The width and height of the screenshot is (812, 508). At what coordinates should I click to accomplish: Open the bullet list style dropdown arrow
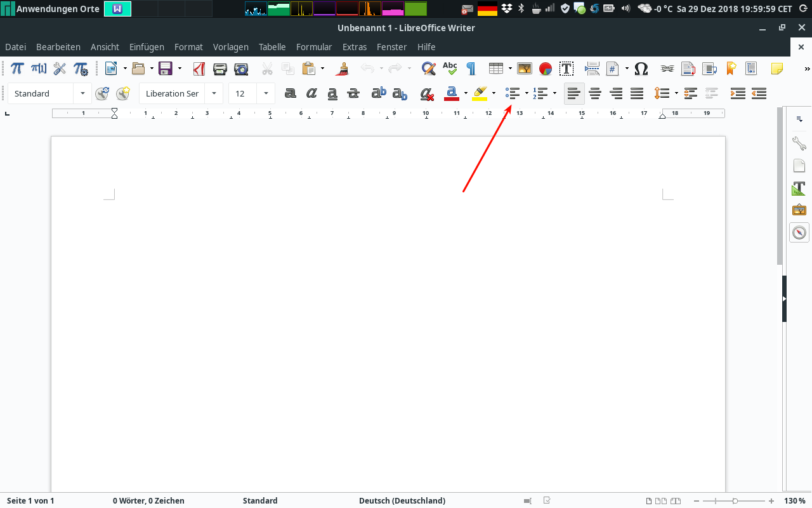coord(527,93)
